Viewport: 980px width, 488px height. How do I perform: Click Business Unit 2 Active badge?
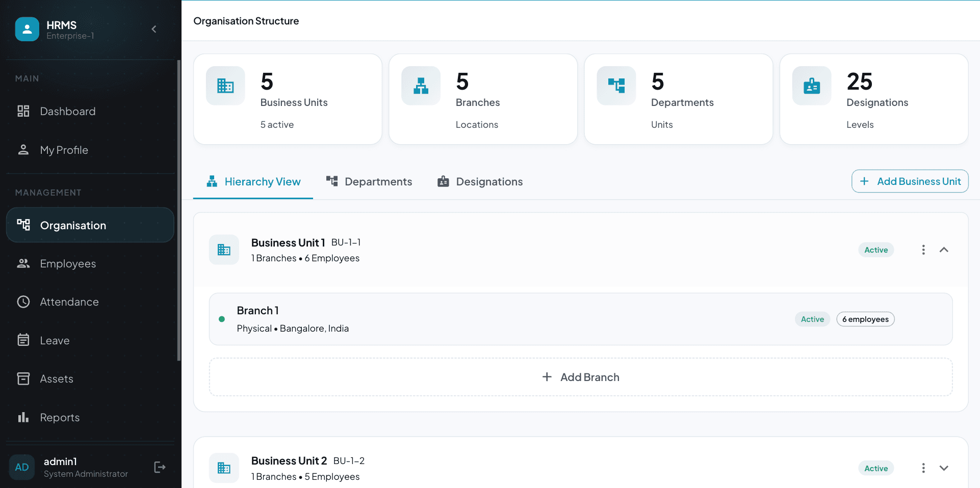876,469
